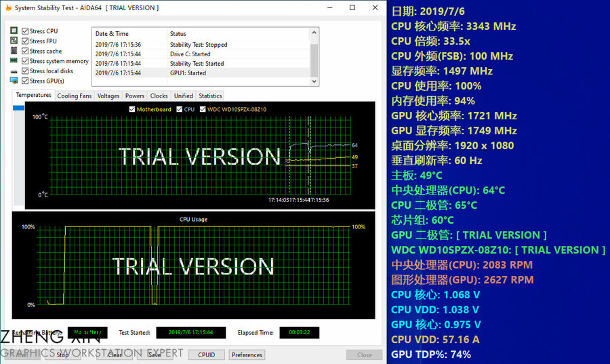Open the Cooling Fans tab

click(75, 96)
